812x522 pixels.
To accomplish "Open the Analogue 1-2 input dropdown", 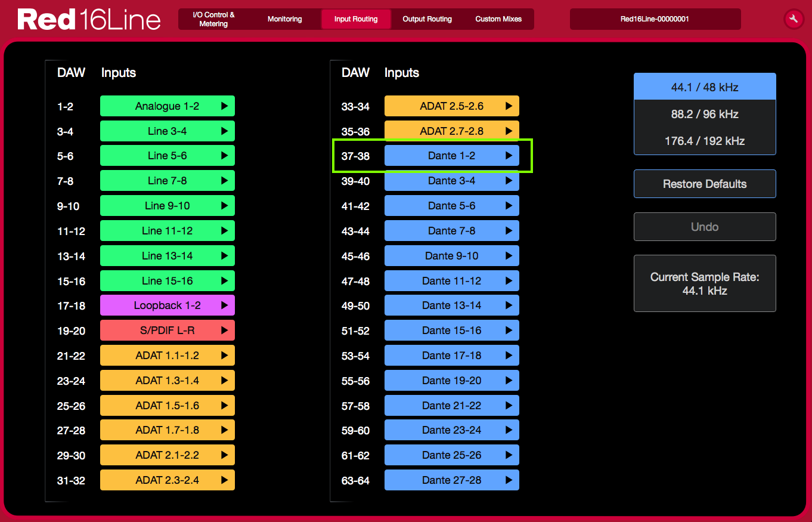I will pyautogui.click(x=168, y=106).
